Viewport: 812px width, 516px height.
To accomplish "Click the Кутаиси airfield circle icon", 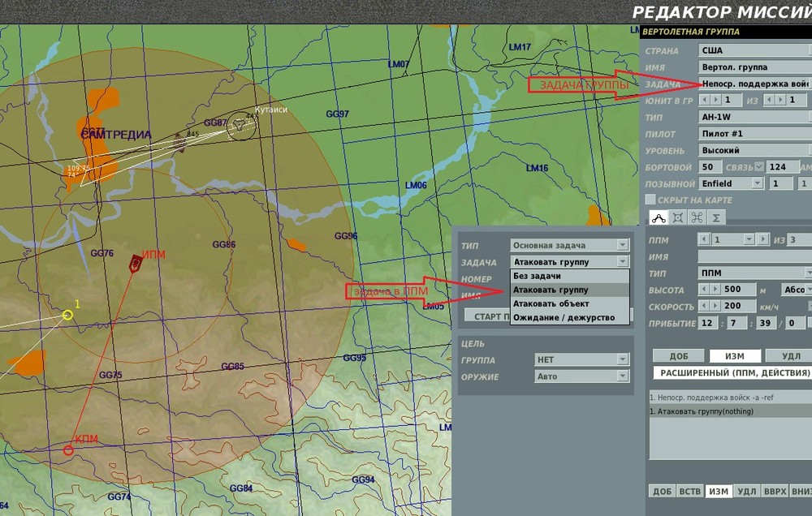I will tap(240, 126).
